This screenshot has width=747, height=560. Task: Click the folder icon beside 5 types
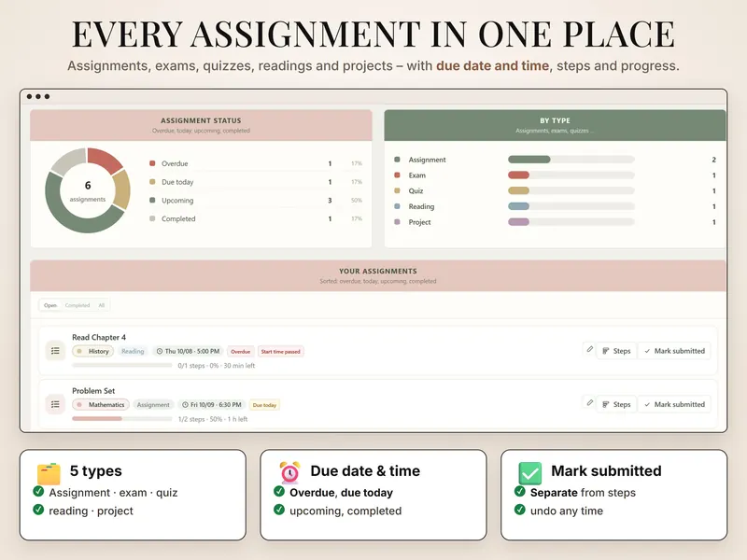(x=49, y=473)
